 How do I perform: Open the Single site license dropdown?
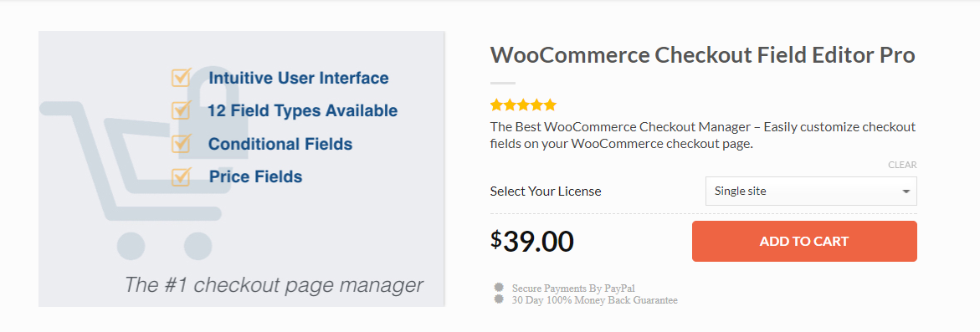point(811,191)
